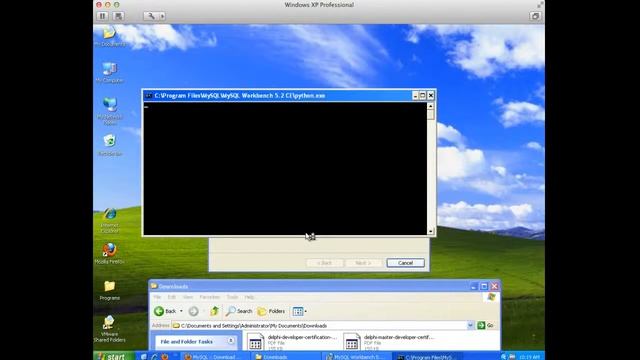Image resolution: width=640 pixels, height=360 pixels.
Task: Collapse the File and Folder Tasks panel
Action: (x=231, y=341)
